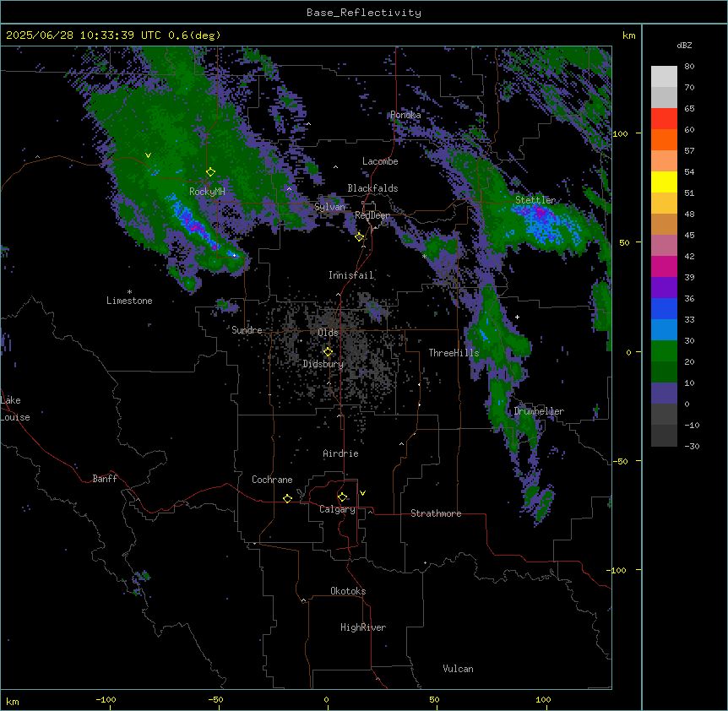Screen dimensions: 728x711
Task: Select the magenta 39-42 dBZ legend swatch
Action: tap(664, 266)
